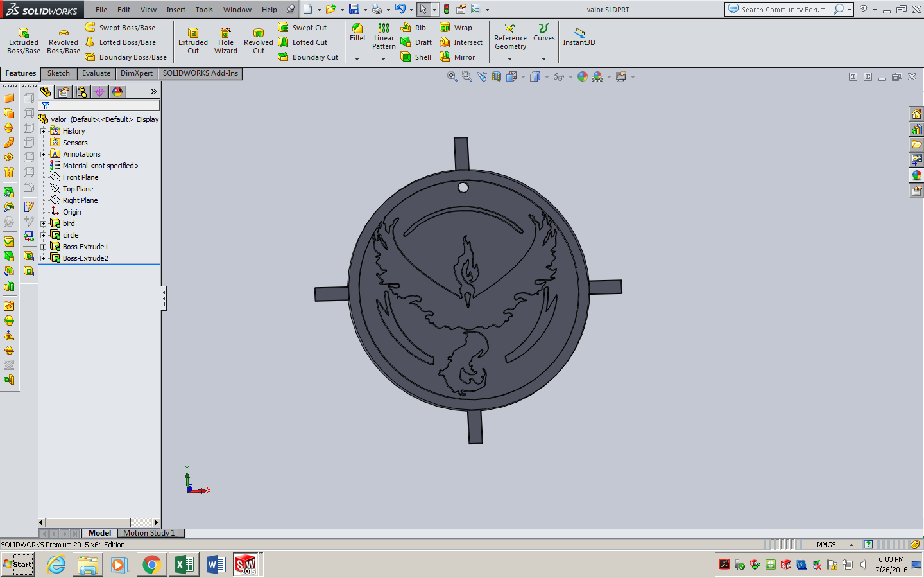Switch to the Evaluate tab
The width and height of the screenshot is (924, 578).
[96, 73]
